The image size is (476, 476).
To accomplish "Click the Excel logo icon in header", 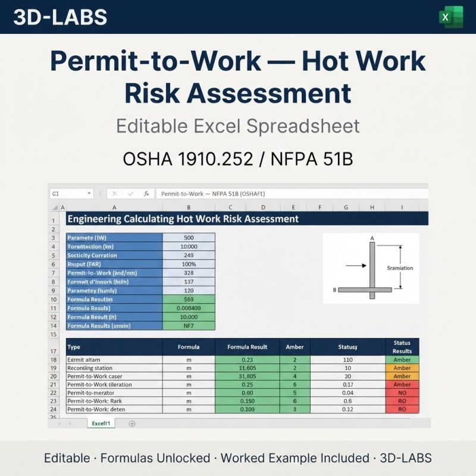I will click(x=451, y=17).
